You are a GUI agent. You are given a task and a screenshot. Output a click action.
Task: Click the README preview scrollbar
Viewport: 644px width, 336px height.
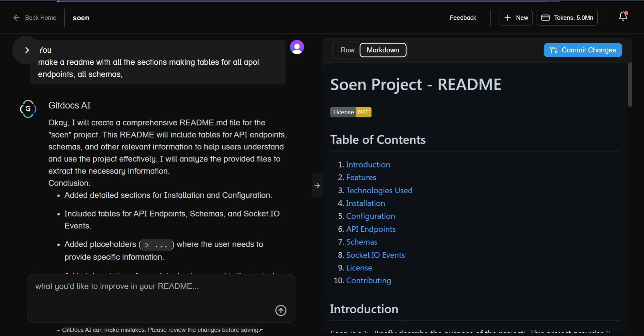click(x=630, y=85)
